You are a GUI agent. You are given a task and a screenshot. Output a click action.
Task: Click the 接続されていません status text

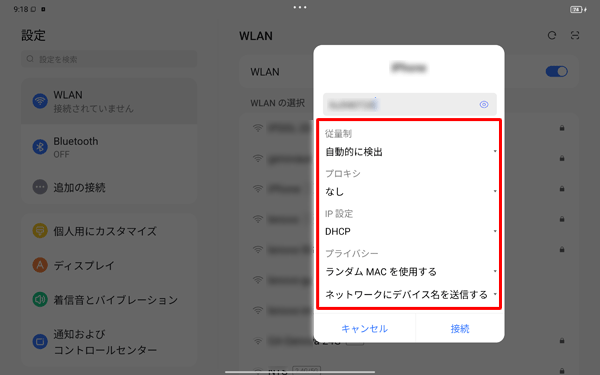[x=93, y=109]
